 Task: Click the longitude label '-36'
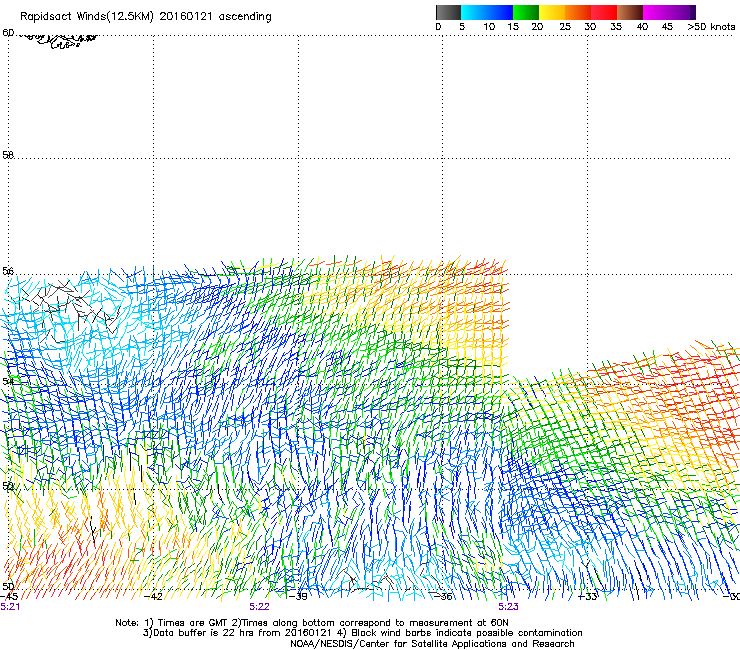[x=443, y=596]
